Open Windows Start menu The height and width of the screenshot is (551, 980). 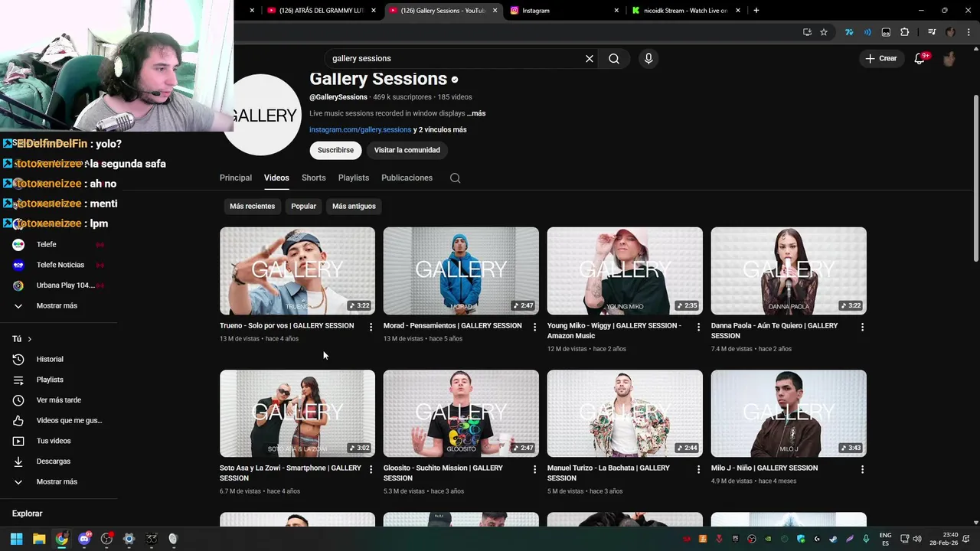click(x=16, y=539)
